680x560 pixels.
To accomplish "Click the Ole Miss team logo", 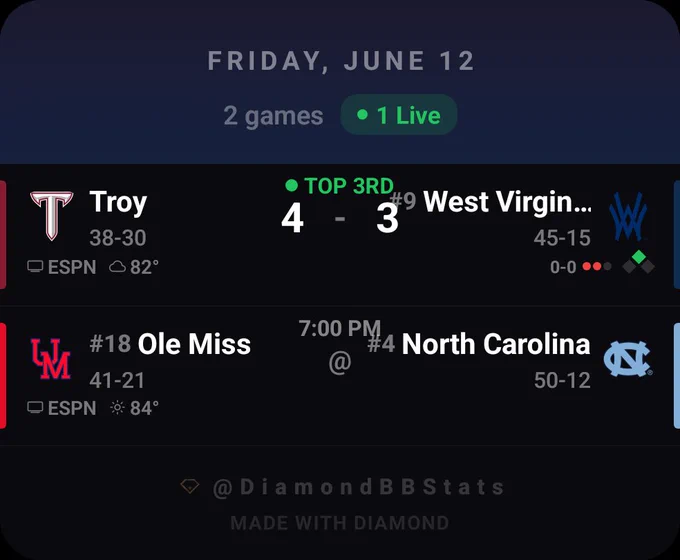I will pyautogui.click(x=51, y=359).
